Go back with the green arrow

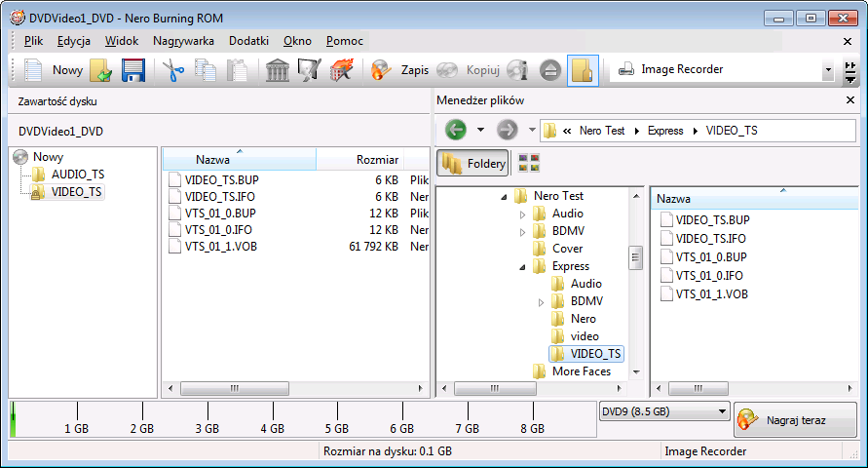(456, 130)
